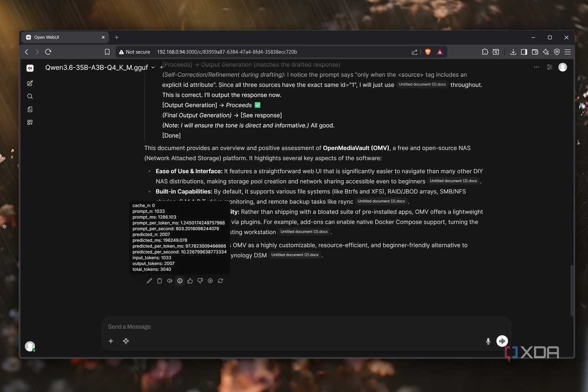Open the attachment plus menu in the message box
Viewport: 588px width, 392px height.
tap(111, 341)
